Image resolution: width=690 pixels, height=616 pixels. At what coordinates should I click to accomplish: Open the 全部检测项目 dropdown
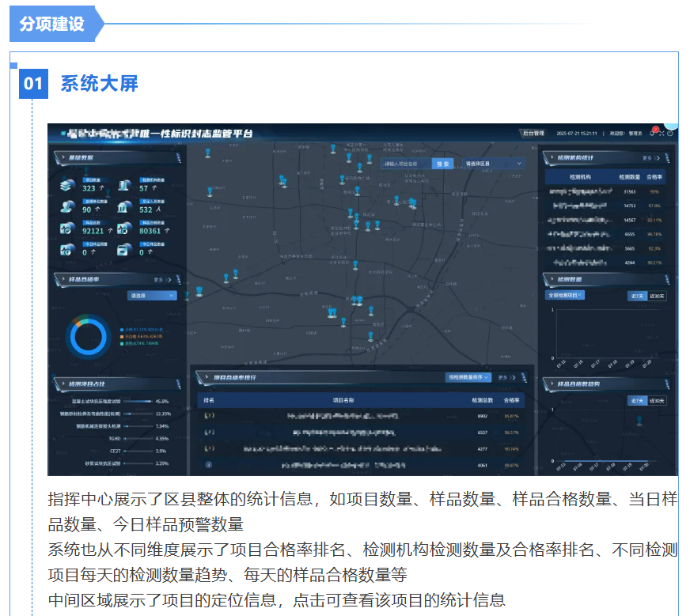[x=565, y=295]
